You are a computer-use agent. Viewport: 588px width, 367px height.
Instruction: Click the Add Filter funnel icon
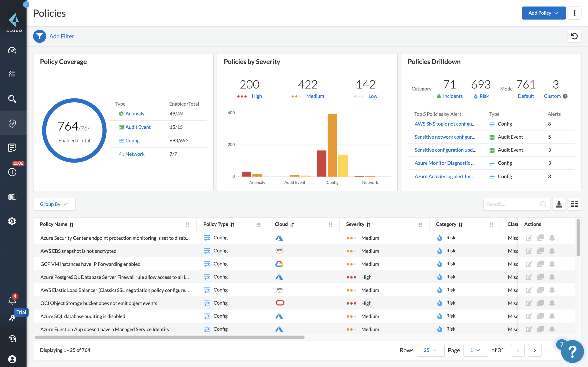click(x=39, y=36)
